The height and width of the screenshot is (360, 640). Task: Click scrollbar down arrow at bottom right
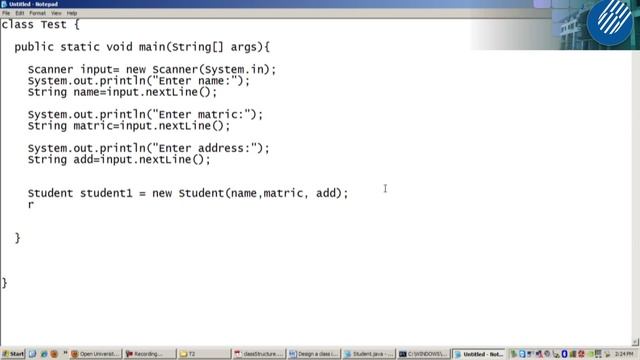pos(636,342)
